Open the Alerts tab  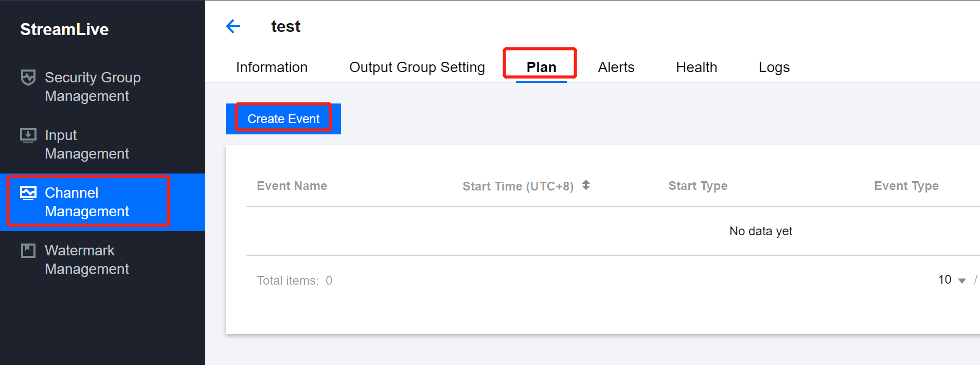point(616,67)
